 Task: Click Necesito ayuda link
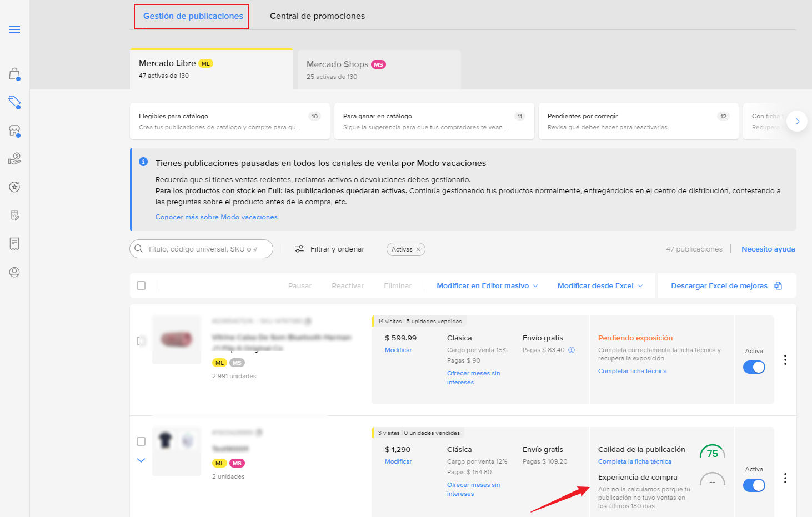pos(768,249)
